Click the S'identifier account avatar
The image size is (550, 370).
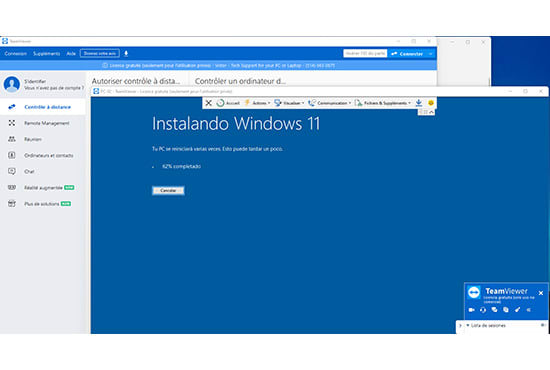pos(12,84)
